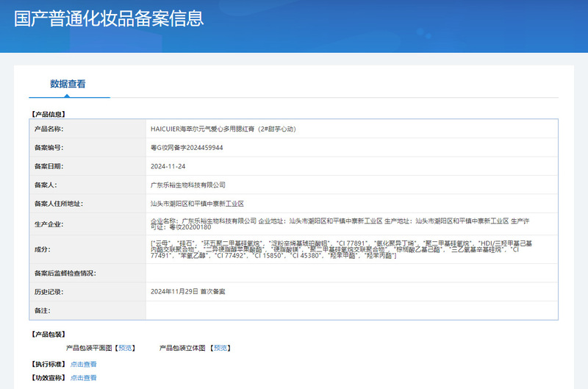Click the 产品名称 row label

pos(49,129)
